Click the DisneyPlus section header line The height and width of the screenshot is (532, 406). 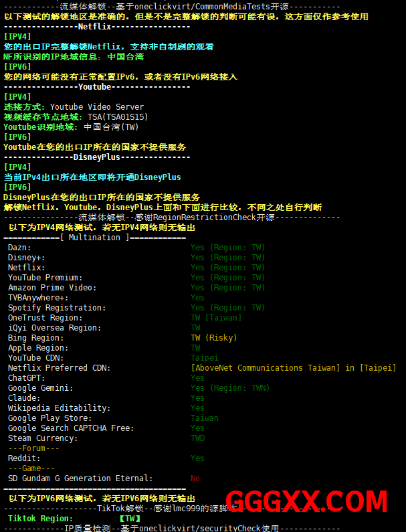[x=97, y=157]
